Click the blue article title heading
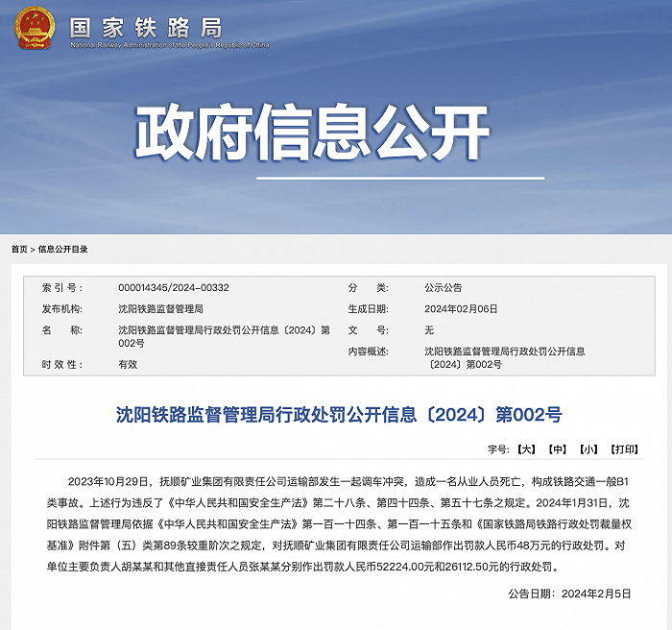The height and width of the screenshot is (630, 672). click(338, 415)
